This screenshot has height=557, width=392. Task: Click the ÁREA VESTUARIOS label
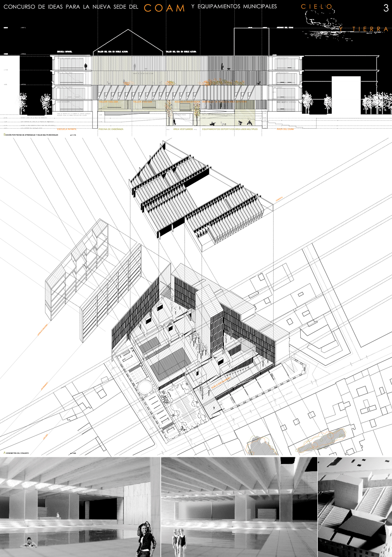(183, 129)
